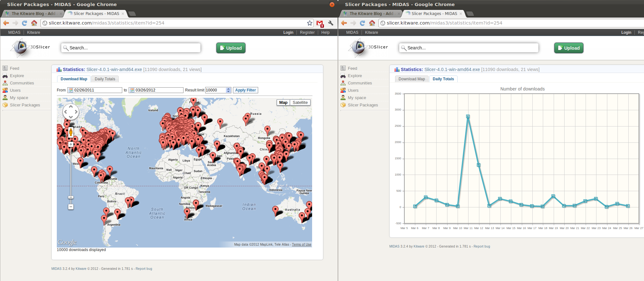Open home page in right Chrome window
The height and width of the screenshot is (281, 644).
point(372,23)
